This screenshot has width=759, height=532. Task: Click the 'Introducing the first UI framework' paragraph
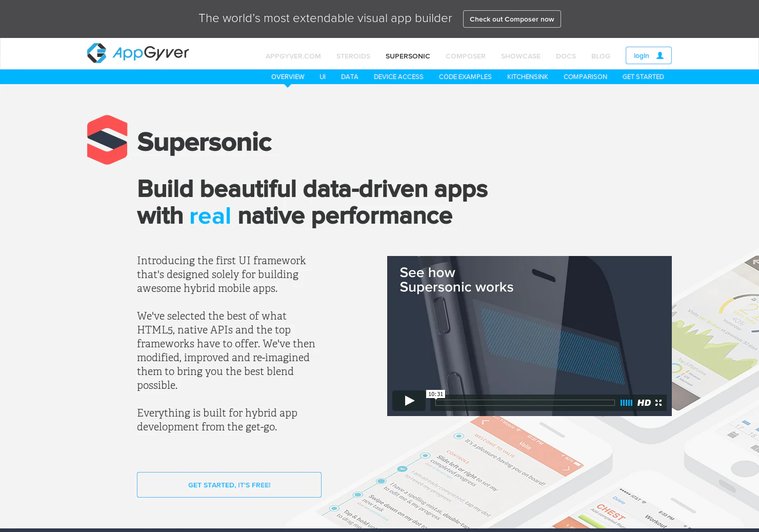[x=222, y=274]
